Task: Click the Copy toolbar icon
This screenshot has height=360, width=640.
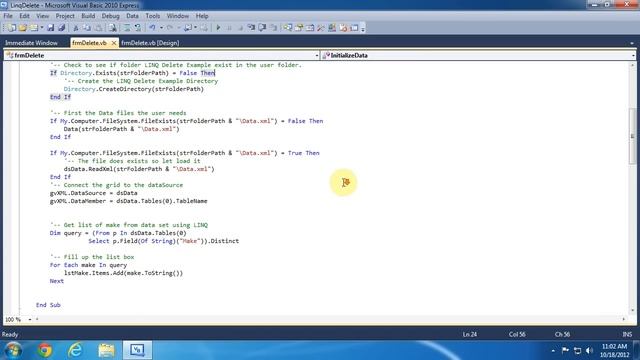Action: [87, 28]
